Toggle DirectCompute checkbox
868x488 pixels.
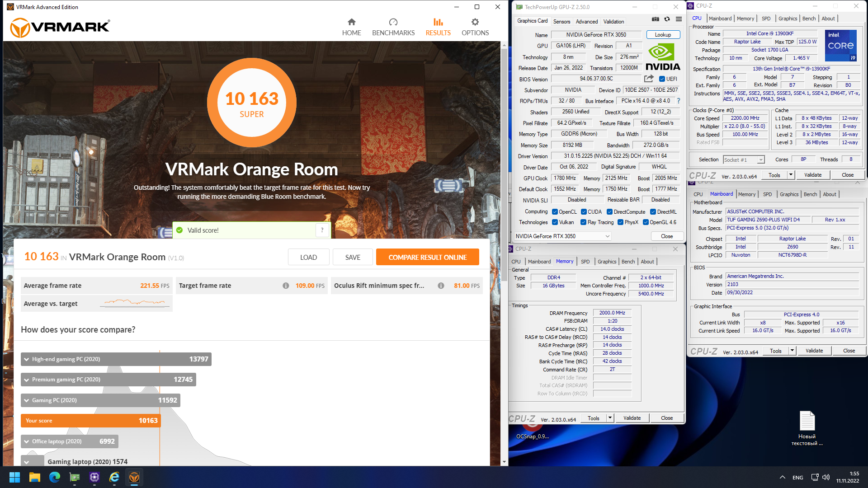[x=609, y=212]
